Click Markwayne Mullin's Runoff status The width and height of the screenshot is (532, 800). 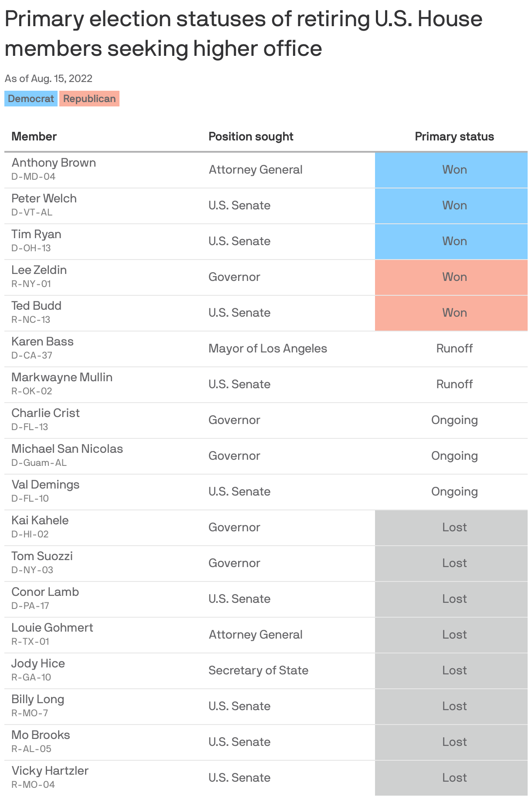point(454,384)
